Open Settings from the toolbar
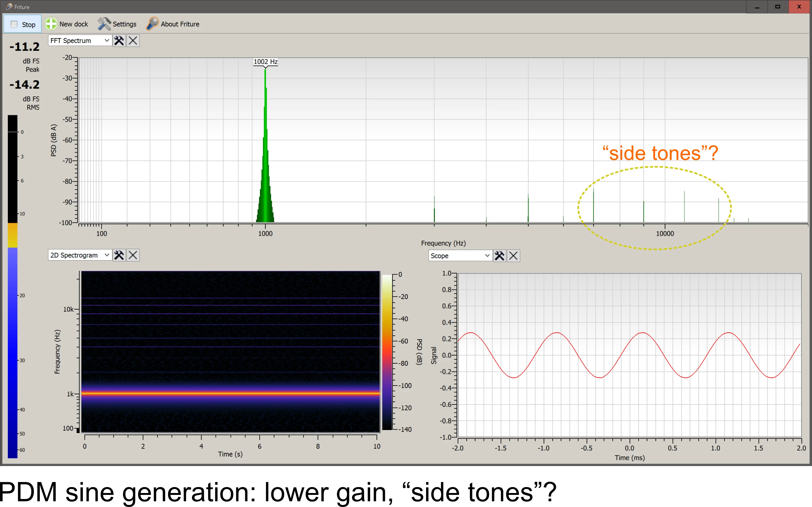 [117, 24]
